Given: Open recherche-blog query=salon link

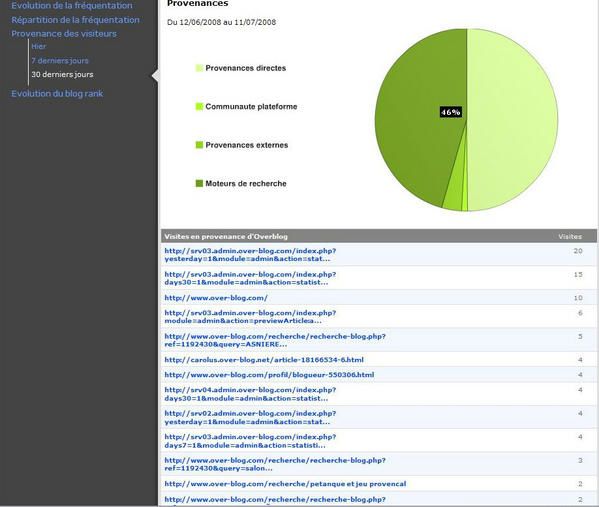Looking at the screenshot, I should click(x=275, y=464).
